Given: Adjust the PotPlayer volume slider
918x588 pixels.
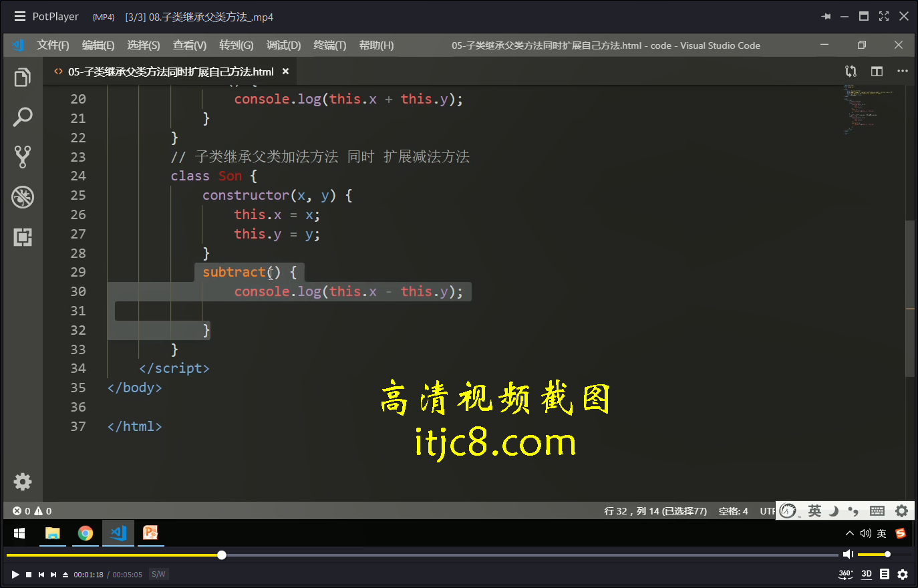Looking at the screenshot, I should pos(883,555).
